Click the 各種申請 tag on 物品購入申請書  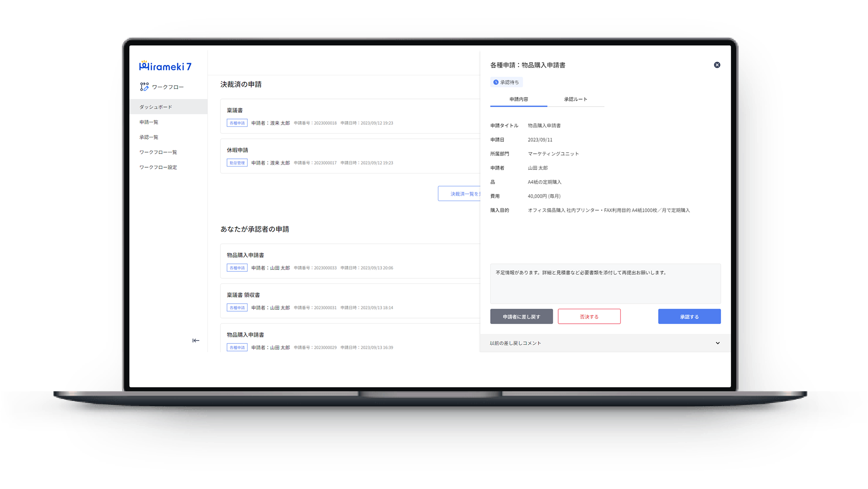(237, 268)
